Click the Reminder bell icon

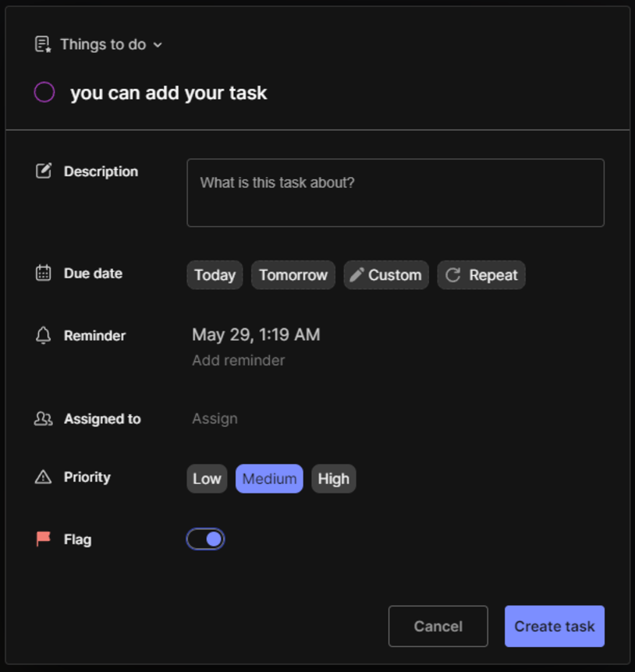point(44,335)
